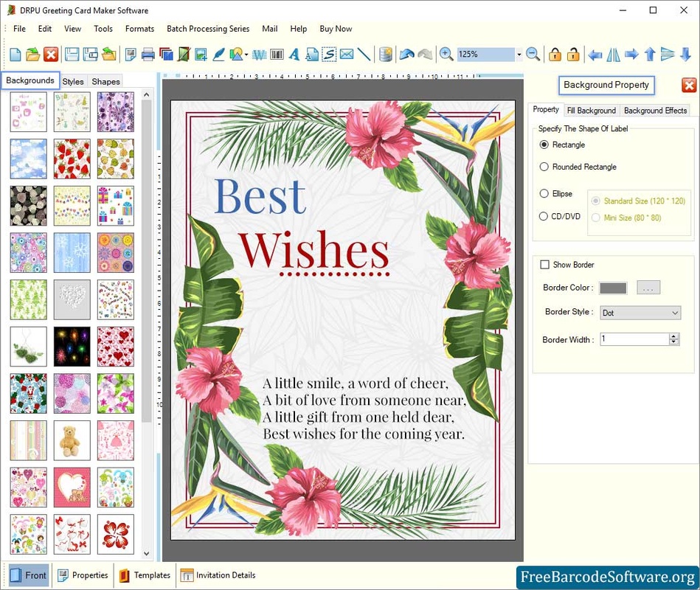Image resolution: width=700 pixels, height=590 pixels.
Task: Select the barcode tool icon
Action: [x=277, y=54]
